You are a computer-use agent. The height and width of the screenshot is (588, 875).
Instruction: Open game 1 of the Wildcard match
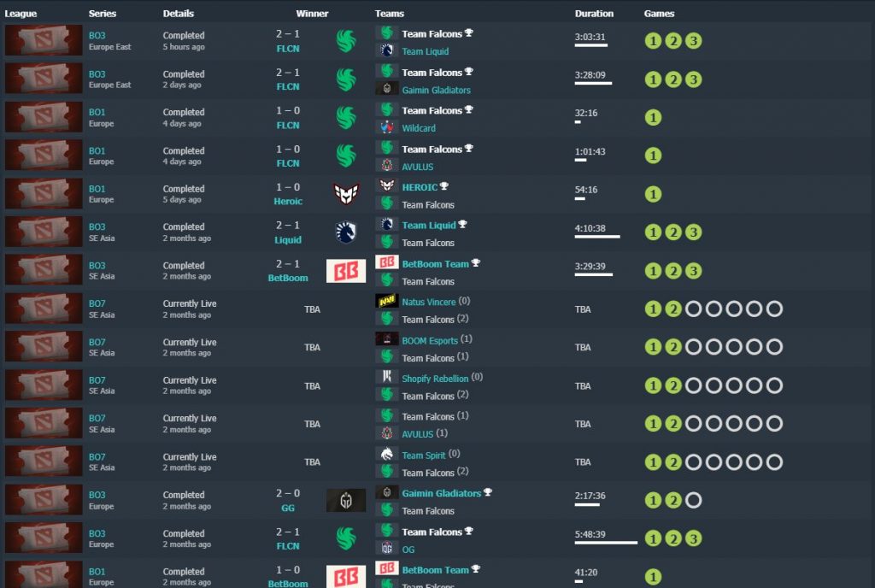click(654, 118)
